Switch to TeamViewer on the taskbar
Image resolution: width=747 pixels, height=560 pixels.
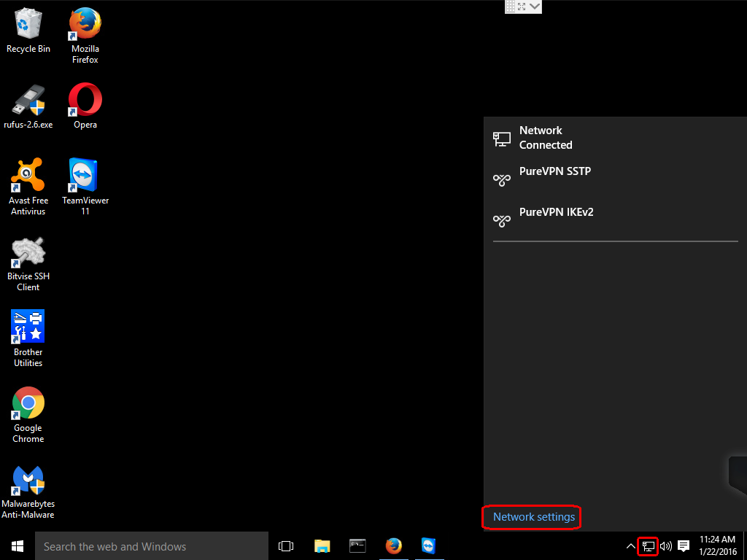pyautogui.click(x=429, y=546)
